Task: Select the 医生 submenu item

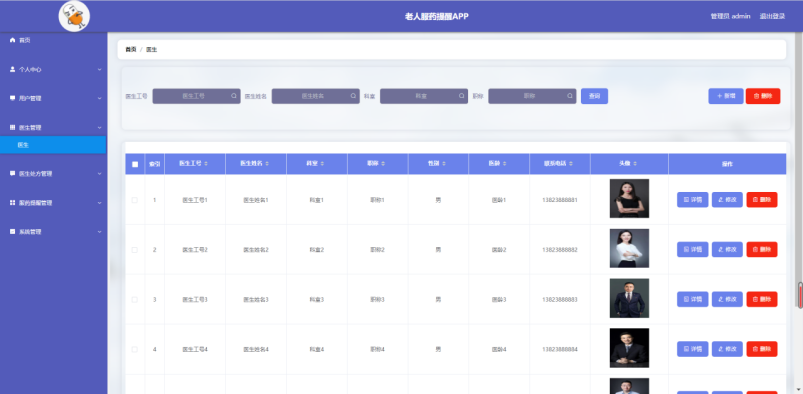Action: point(53,145)
